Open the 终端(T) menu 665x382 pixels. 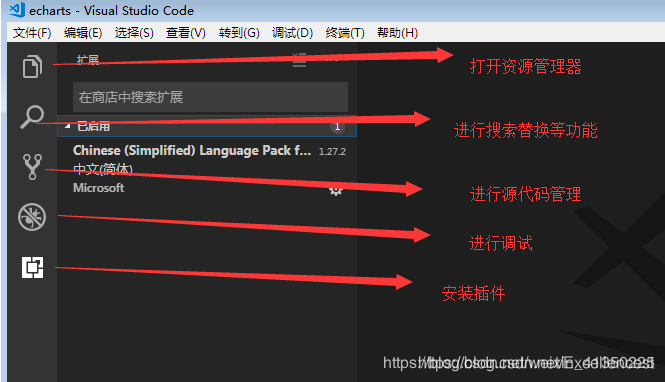345,33
